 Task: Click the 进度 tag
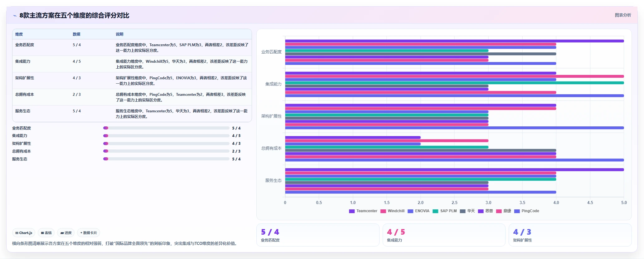pos(66,233)
